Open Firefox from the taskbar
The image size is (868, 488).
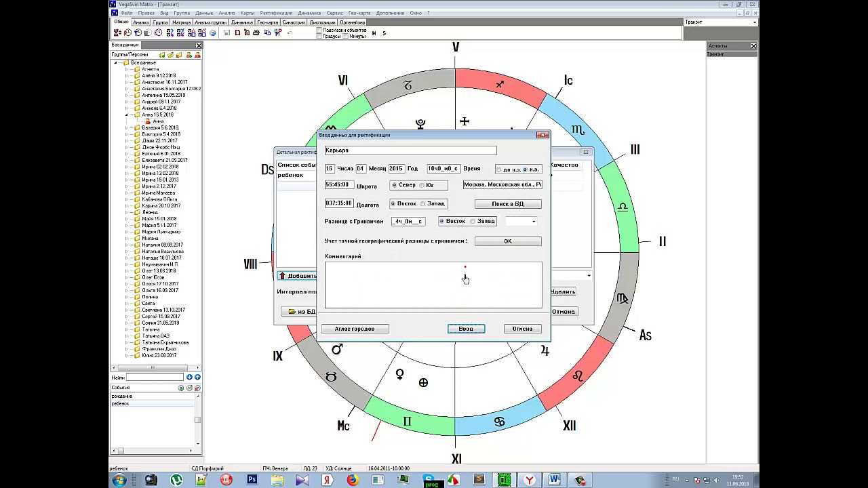(353, 480)
